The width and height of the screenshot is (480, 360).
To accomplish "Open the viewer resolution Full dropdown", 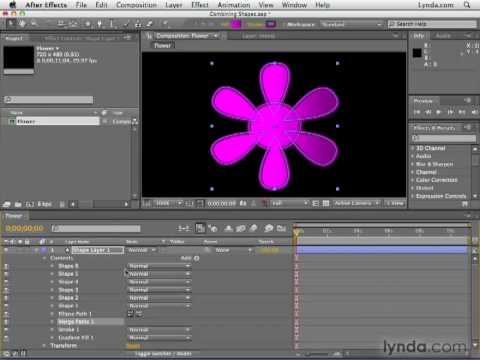I will point(289,203).
